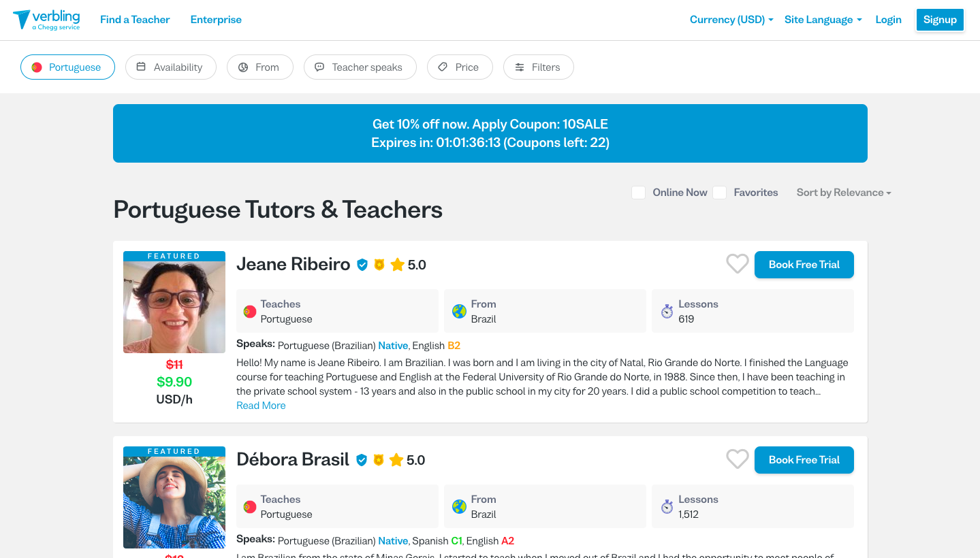The image size is (980, 558).
Task: Enable the Online Now checkbox
Action: coord(638,193)
